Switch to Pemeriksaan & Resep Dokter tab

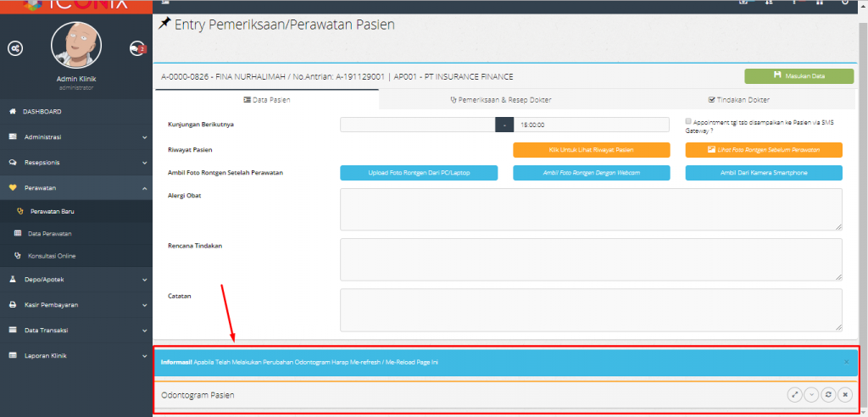(x=500, y=99)
